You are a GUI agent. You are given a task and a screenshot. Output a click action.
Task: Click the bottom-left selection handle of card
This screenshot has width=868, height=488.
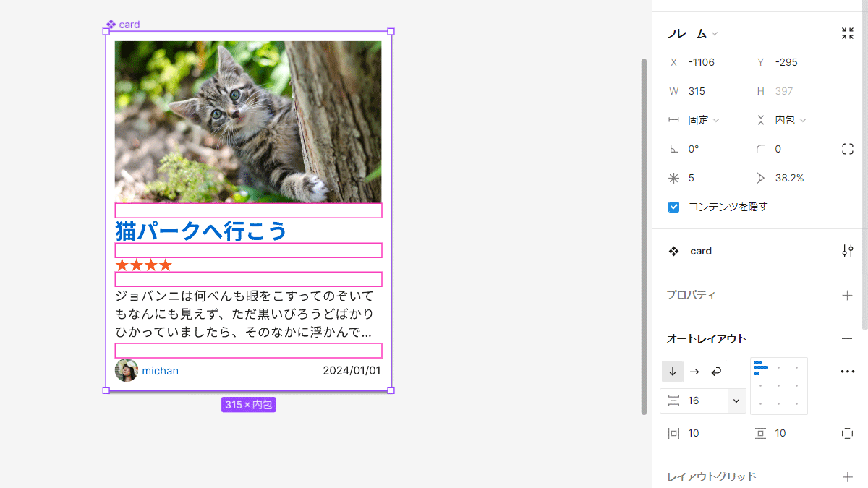coord(106,390)
